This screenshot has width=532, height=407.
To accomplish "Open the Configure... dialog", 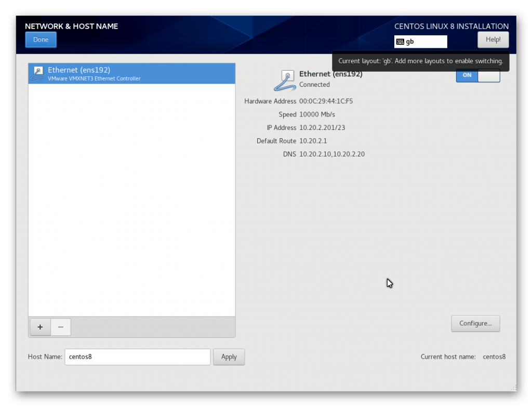I will pos(475,323).
